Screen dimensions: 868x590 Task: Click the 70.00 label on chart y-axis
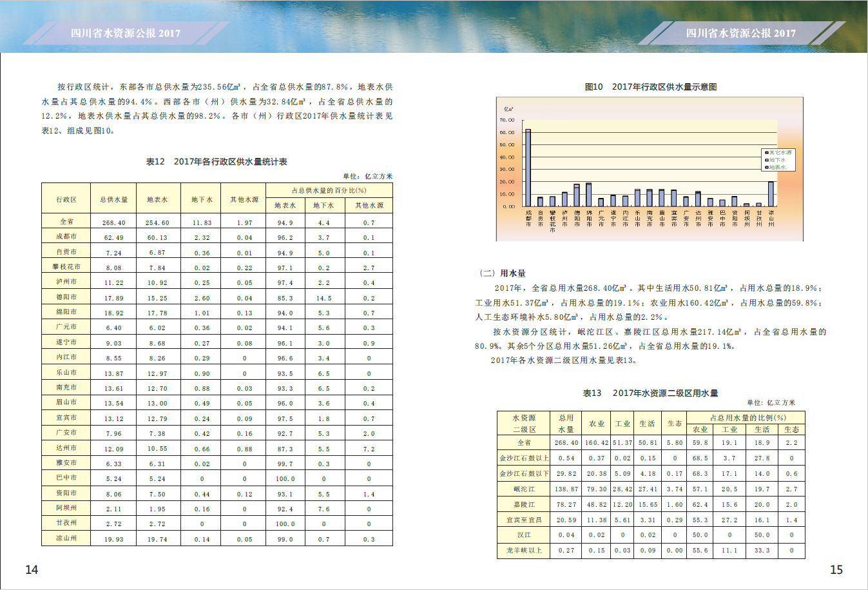507,120
